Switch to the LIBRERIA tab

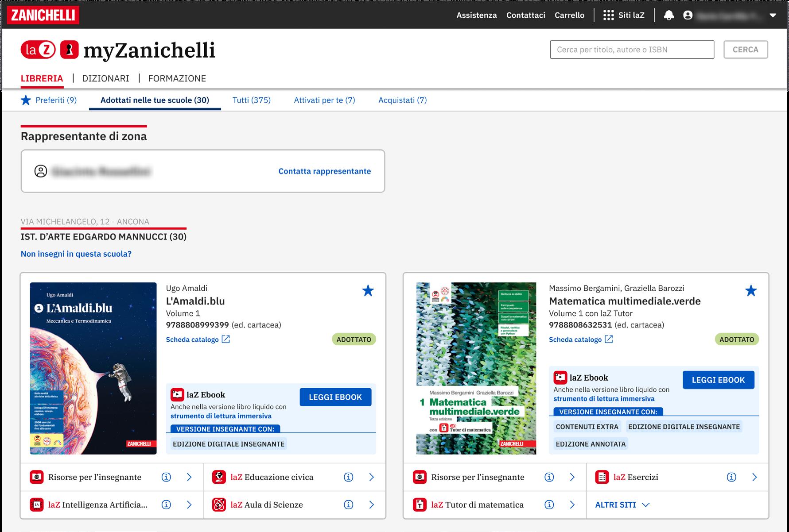(42, 78)
